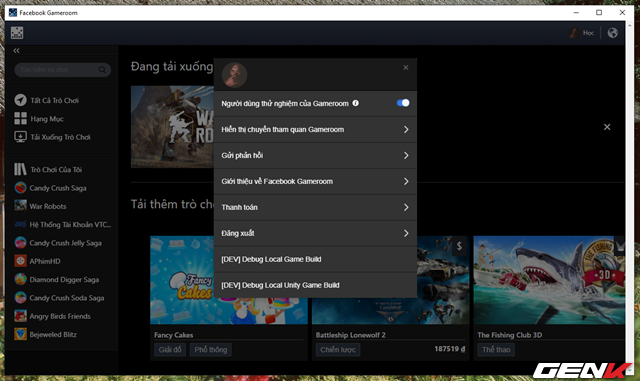Dismiss the downloading banner with X

tap(607, 127)
